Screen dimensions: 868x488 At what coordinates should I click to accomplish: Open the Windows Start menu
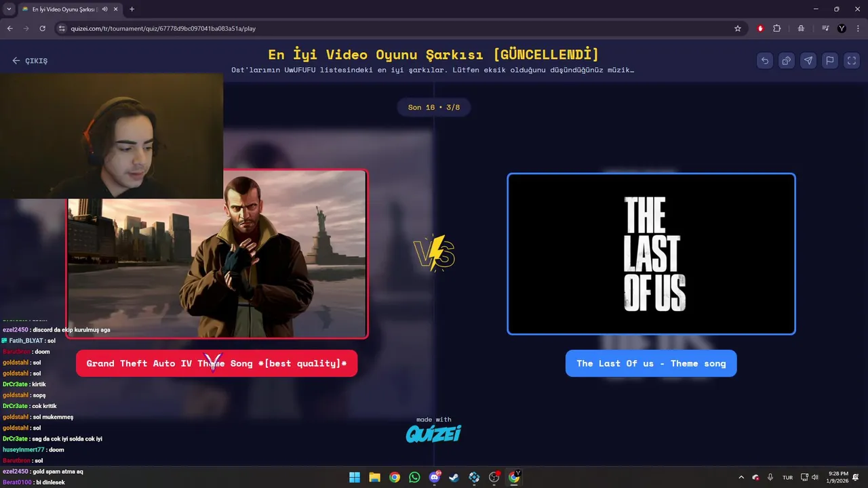[x=355, y=477]
